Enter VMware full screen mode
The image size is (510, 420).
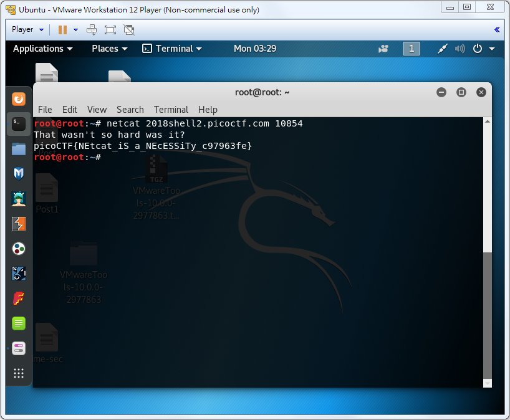[110, 30]
